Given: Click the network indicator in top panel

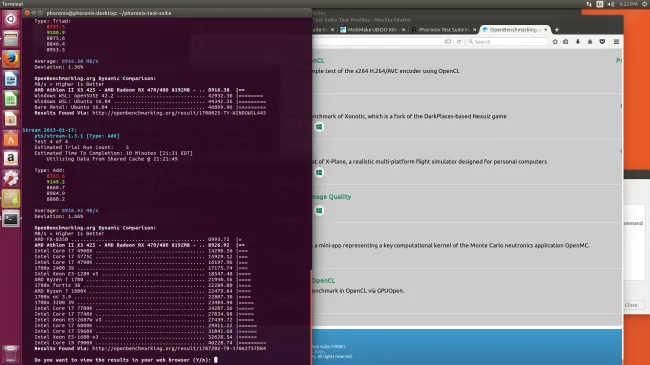Looking at the screenshot, I should [x=589, y=4].
